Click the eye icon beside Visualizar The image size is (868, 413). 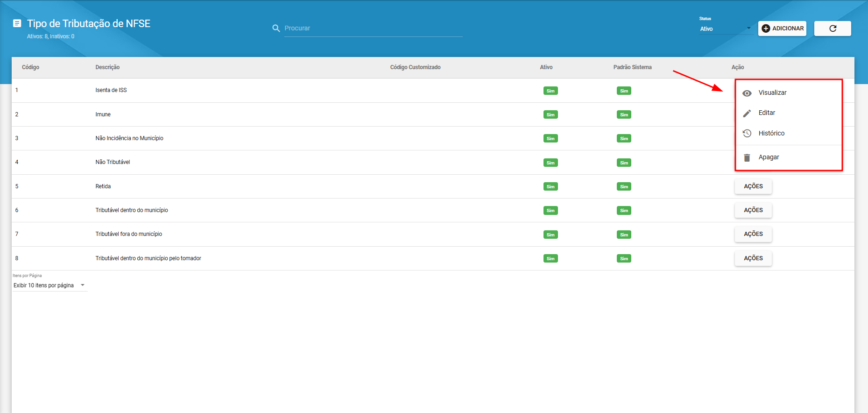click(x=747, y=93)
